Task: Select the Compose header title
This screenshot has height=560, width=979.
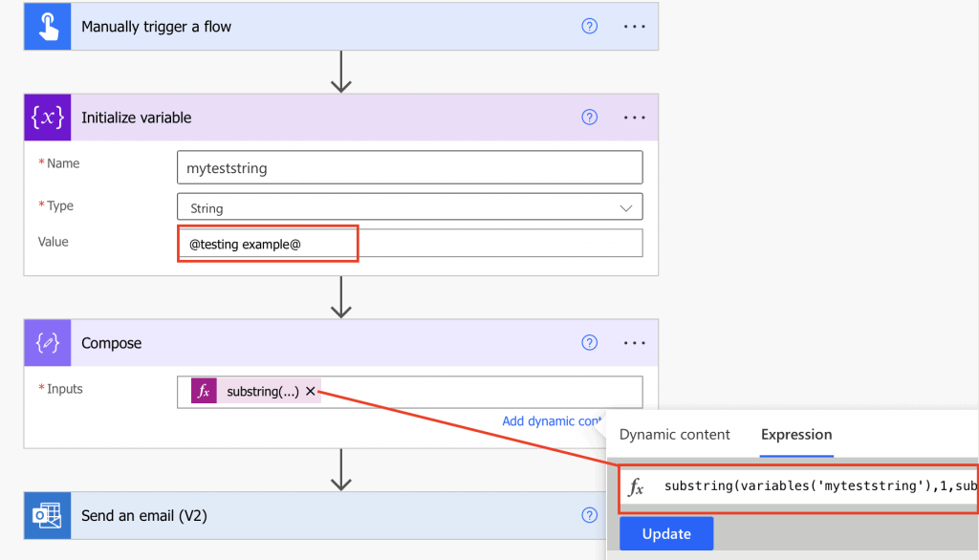Action: 111,343
